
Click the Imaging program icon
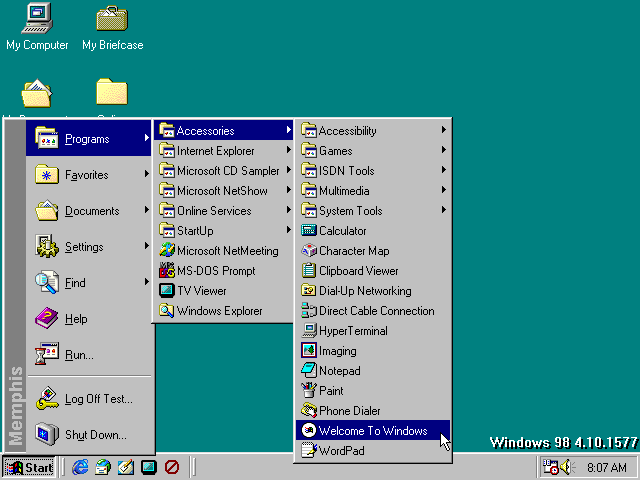[x=309, y=351]
